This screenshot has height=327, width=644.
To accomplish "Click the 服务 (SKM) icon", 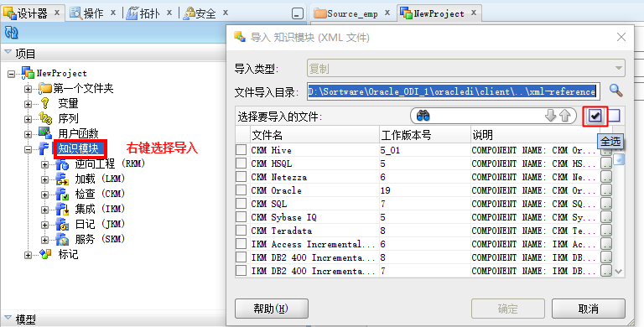I will [x=62, y=239].
